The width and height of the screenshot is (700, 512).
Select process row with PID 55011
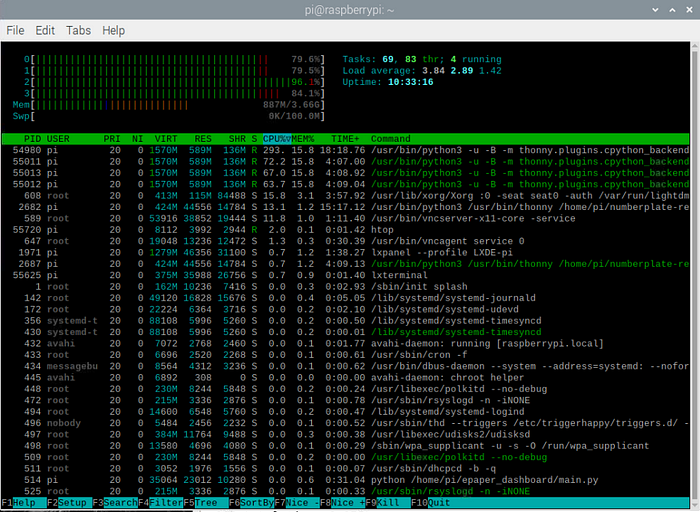(346, 162)
